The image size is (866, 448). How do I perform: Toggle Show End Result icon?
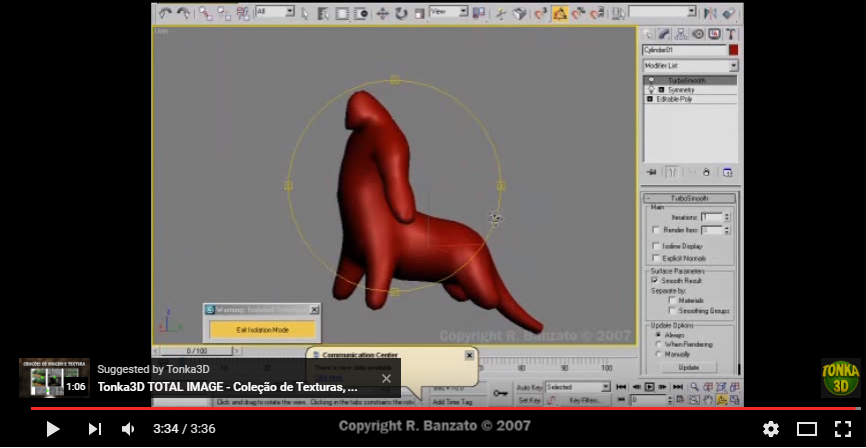(672, 172)
